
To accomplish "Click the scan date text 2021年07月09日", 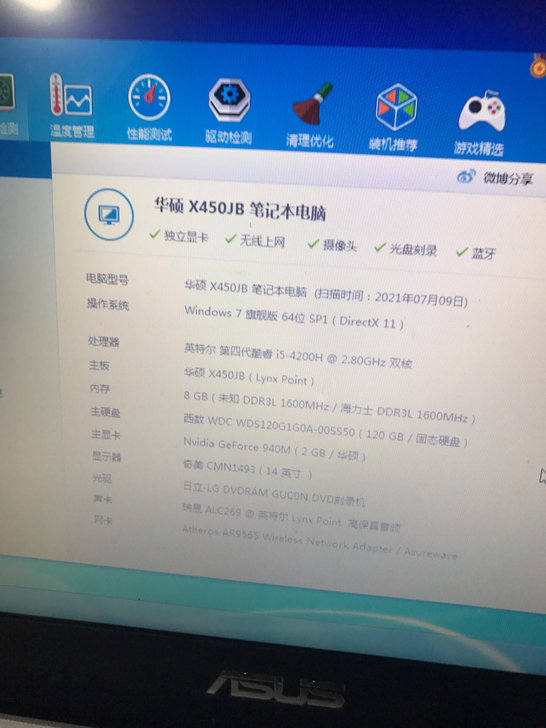I will (x=419, y=299).
